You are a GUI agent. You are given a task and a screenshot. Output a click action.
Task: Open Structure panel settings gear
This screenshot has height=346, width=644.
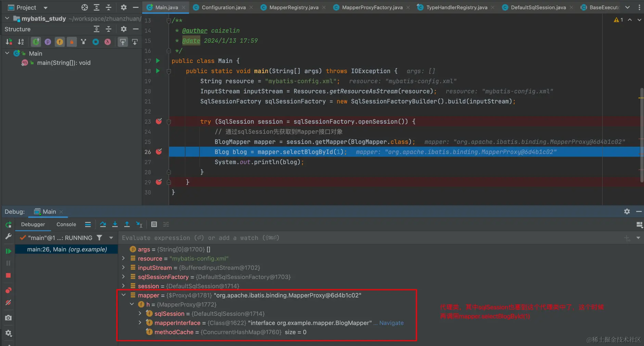click(x=124, y=29)
